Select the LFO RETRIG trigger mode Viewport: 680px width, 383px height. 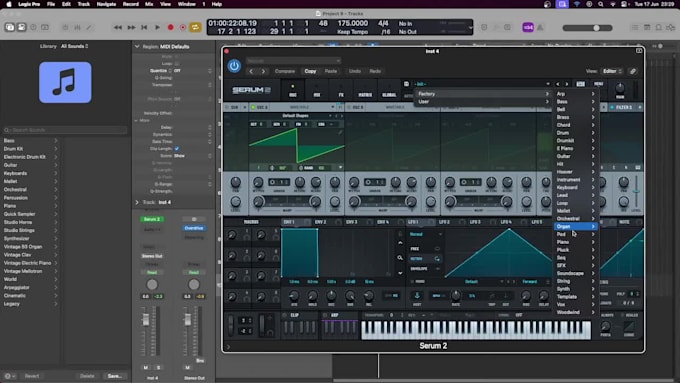click(425, 259)
